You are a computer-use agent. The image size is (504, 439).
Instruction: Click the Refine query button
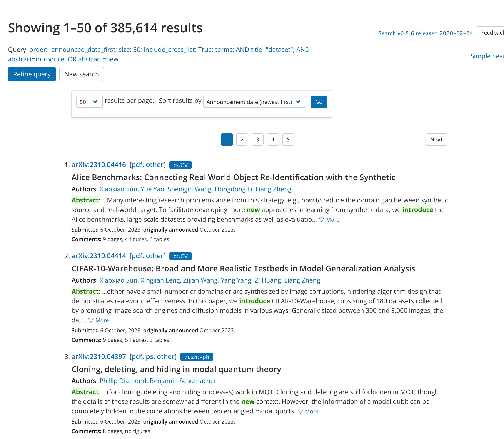point(32,74)
